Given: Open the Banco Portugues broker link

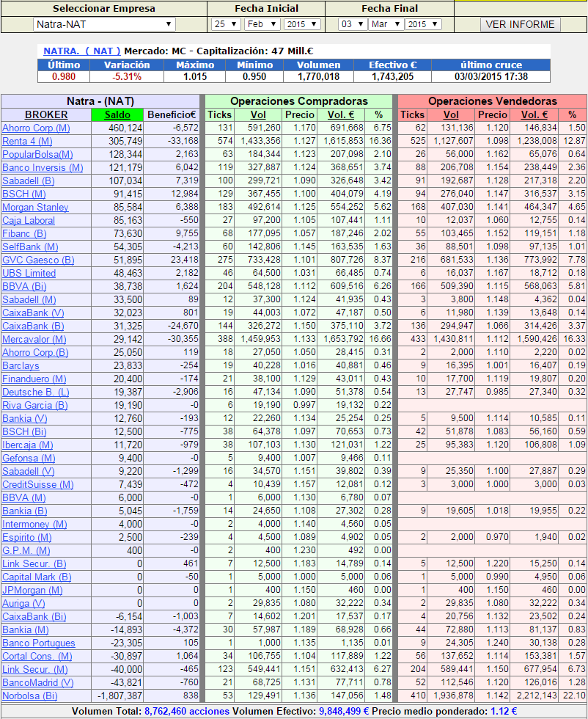Looking at the screenshot, I should tap(39, 644).
